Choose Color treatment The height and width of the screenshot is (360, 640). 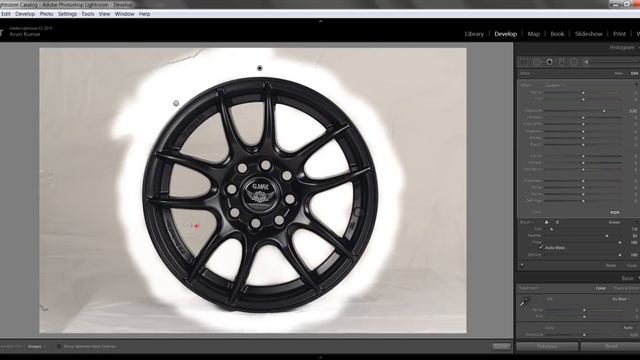(x=601, y=288)
